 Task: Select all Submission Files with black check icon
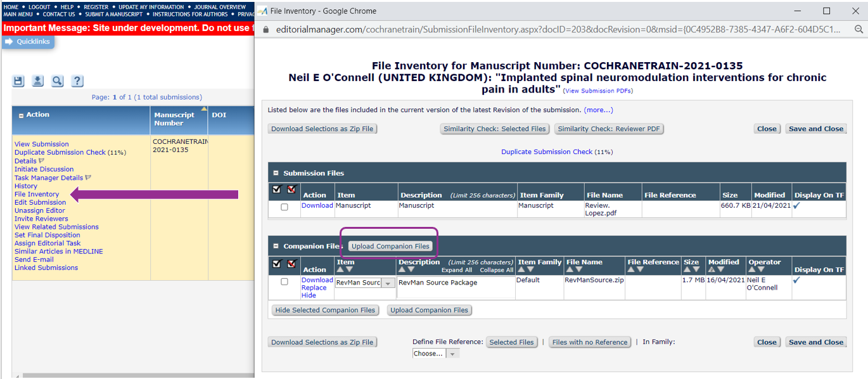pyautogui.click(x=277, y=189)
